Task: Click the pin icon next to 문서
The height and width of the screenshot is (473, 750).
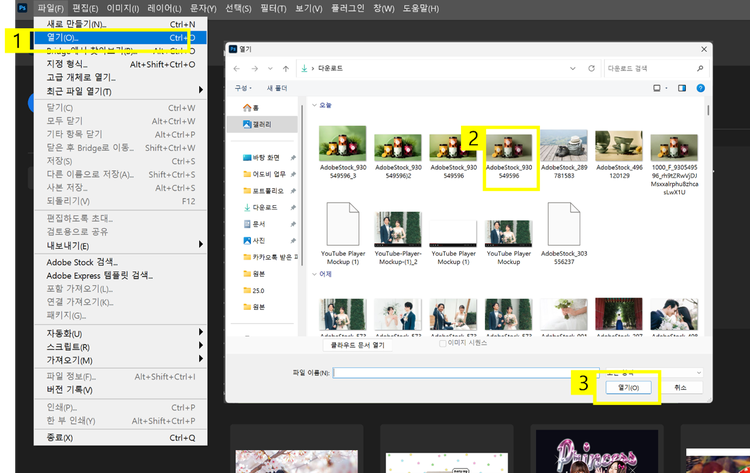Action: [x=293, y=224]
